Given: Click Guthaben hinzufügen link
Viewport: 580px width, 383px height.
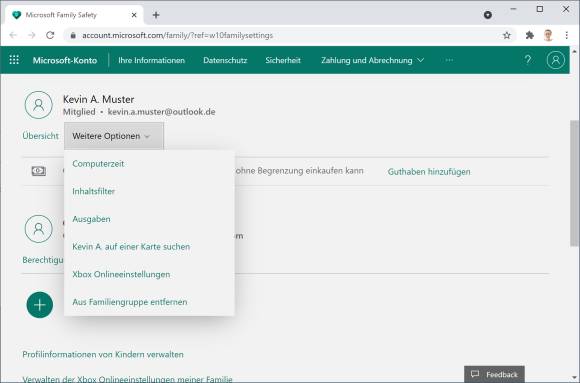Looking at the screenshot, I should (429, 172).
